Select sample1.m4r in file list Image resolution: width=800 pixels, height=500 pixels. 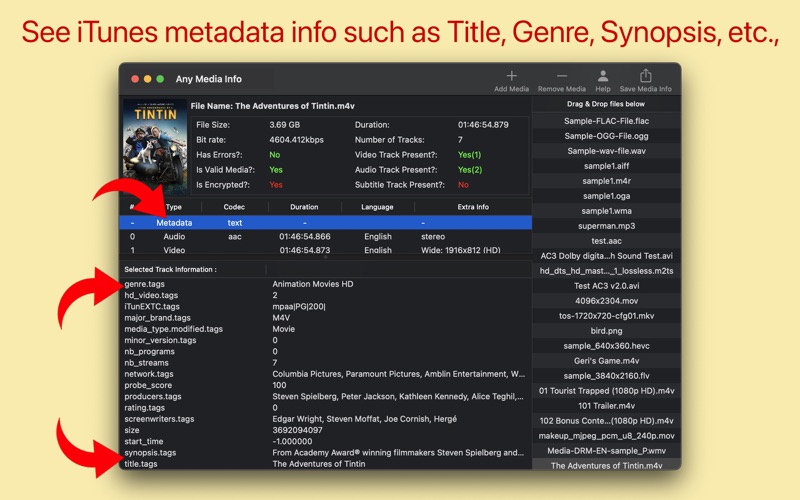606,181
